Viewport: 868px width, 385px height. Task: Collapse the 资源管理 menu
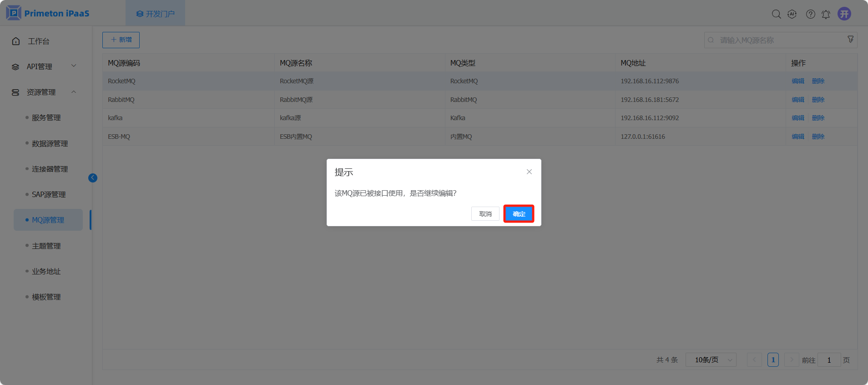pyautogui.click(x=44, y=92)
